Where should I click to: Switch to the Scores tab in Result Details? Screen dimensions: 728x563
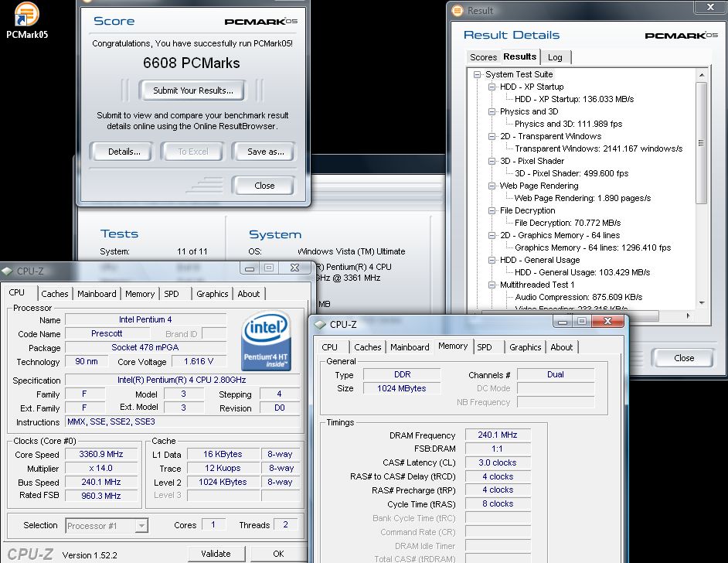(x=483, y=57)
